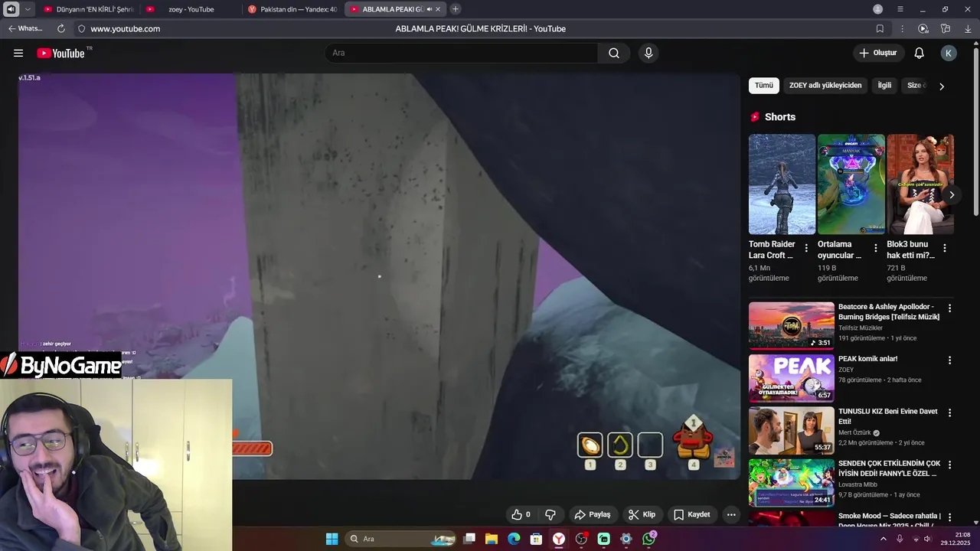Click the www.youtube.com address bar

(125, 28)
